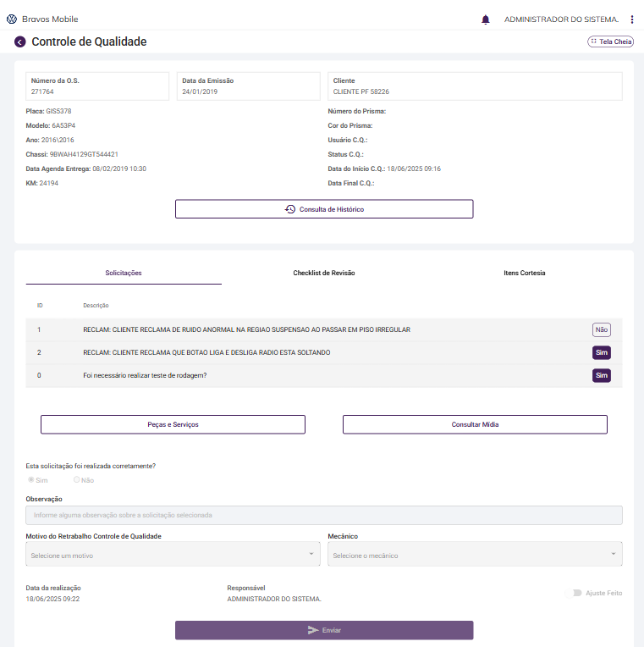Toggle the Sim button for request 2
The height and width of the screenshot is (647, 644).
pyautogui.click(x=602, y=352)
